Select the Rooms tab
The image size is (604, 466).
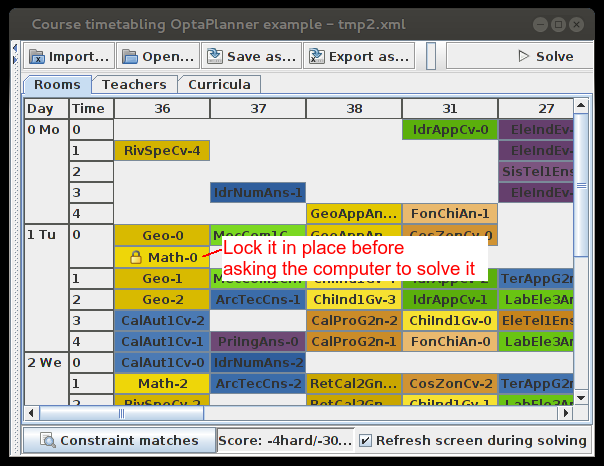[x=57, y=85]
